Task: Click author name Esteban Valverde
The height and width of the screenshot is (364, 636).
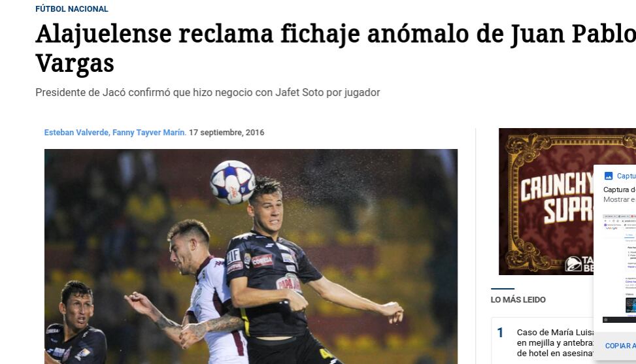Action: (x=76, y=133)
